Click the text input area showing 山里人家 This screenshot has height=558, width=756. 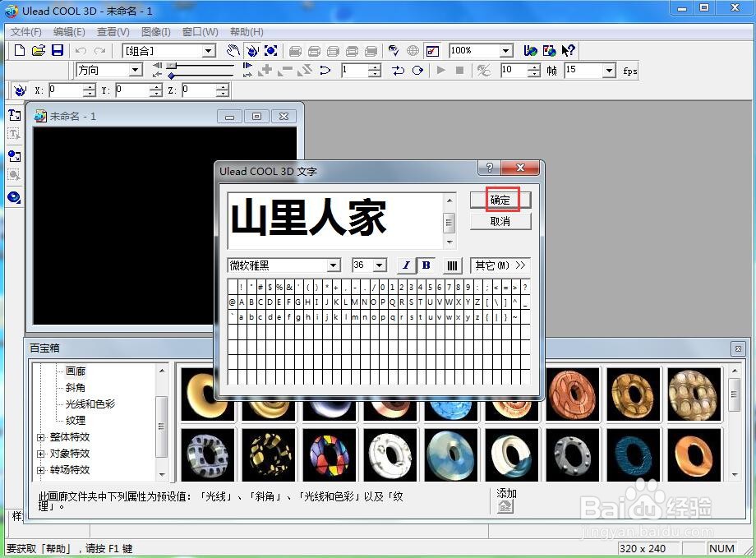point(335,220)
